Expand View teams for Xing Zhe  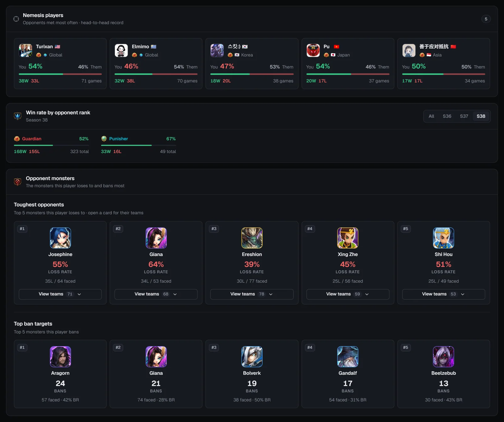[348, 294]
